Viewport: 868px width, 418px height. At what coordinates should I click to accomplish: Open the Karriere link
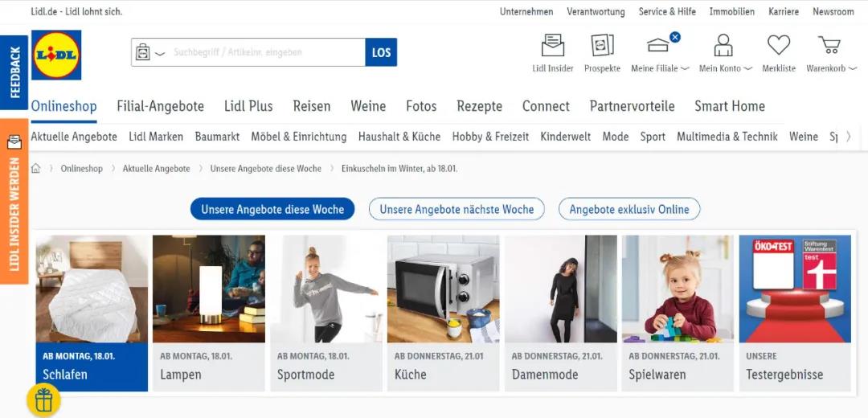tap(784, 11)
